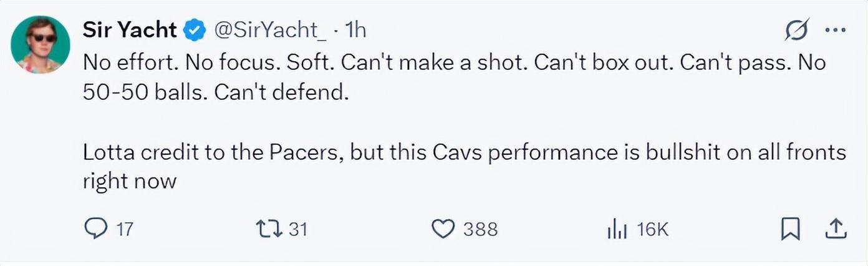868x266 pixels.
Task: Open Sir Yacht's profile picture
Action: coord(41,44)
